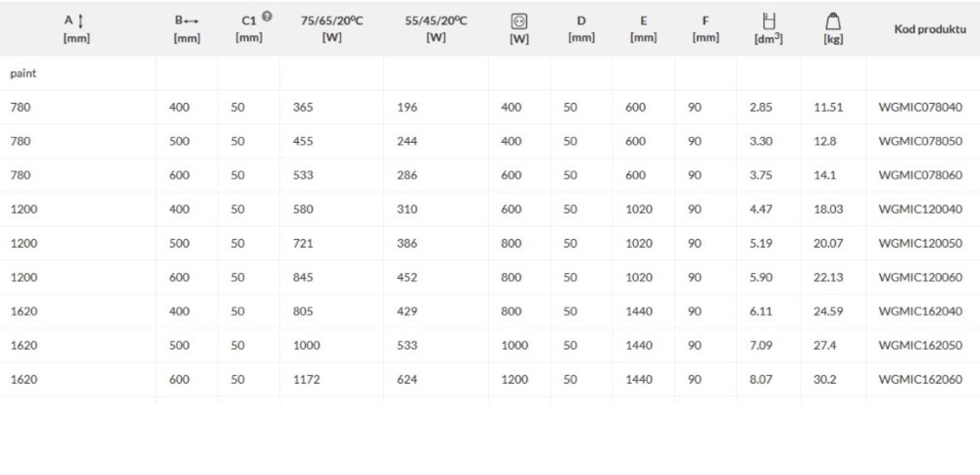The image size is (980, 475).
Task: Click the 805 W heat output value
Action: tap(303, 311)
